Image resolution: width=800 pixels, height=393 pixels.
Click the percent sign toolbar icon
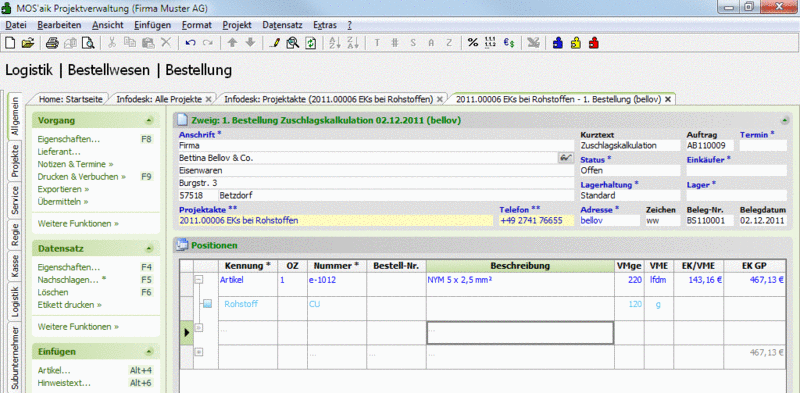pos(473,43)
